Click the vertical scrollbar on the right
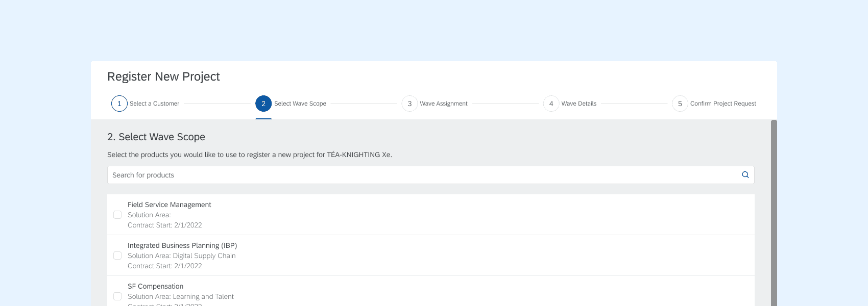This screenshot has width=868, height=306. (x=774, y=213)
